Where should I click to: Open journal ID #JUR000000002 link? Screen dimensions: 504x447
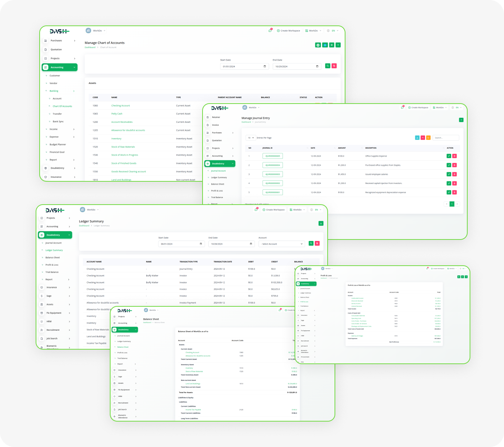[x=273, y=183]
